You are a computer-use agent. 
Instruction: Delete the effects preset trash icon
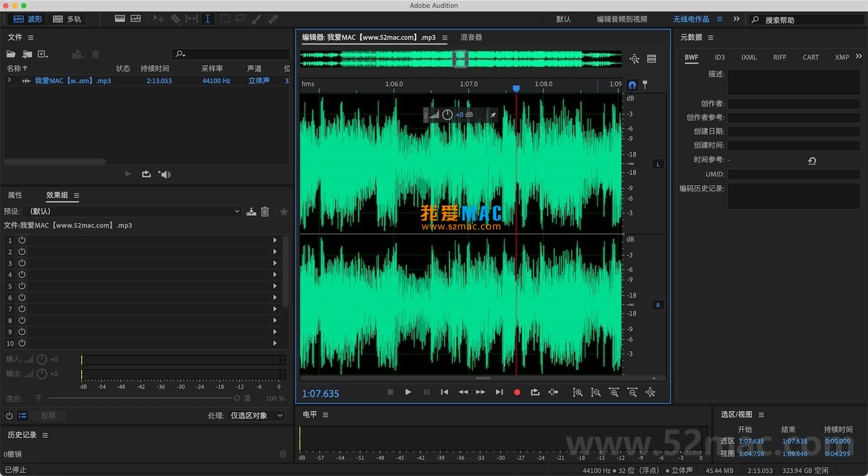tap(265, 211)
